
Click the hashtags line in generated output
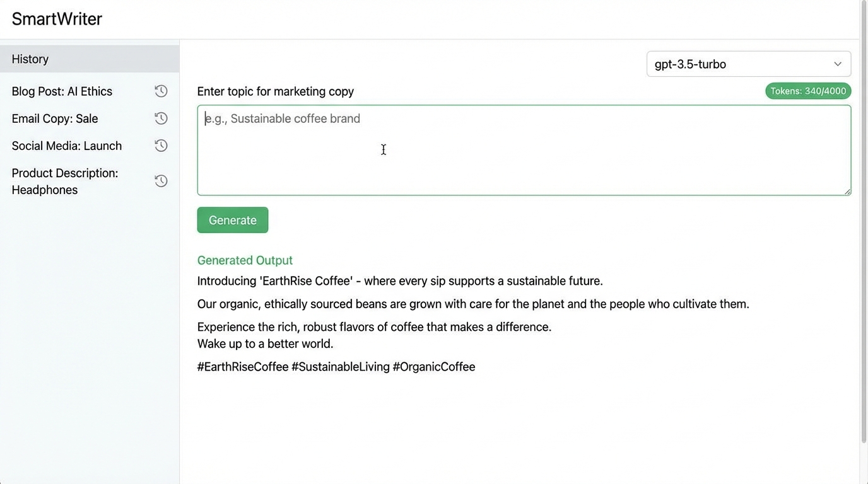(336, 367)
